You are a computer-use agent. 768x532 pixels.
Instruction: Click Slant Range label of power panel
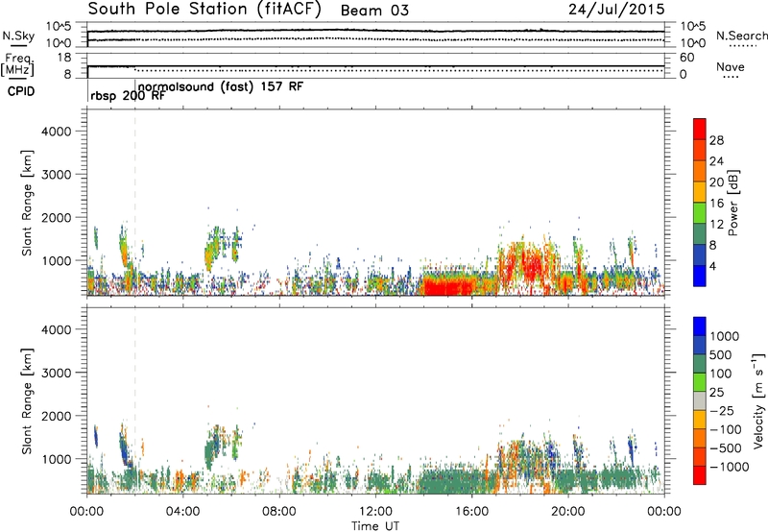27,203
